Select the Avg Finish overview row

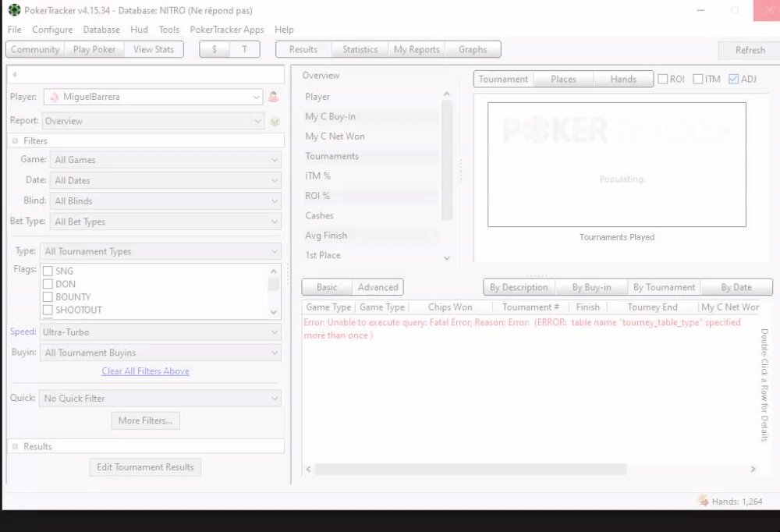370,236
